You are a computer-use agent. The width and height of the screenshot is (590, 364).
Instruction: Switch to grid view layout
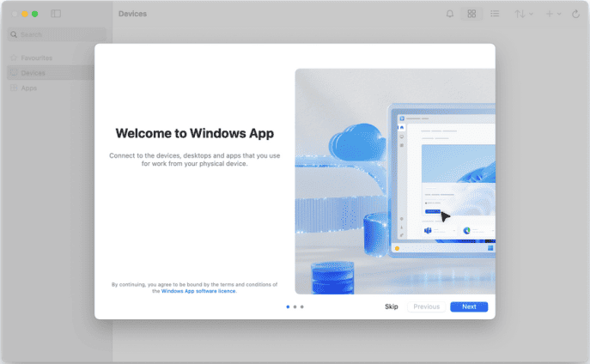[471, 14]
